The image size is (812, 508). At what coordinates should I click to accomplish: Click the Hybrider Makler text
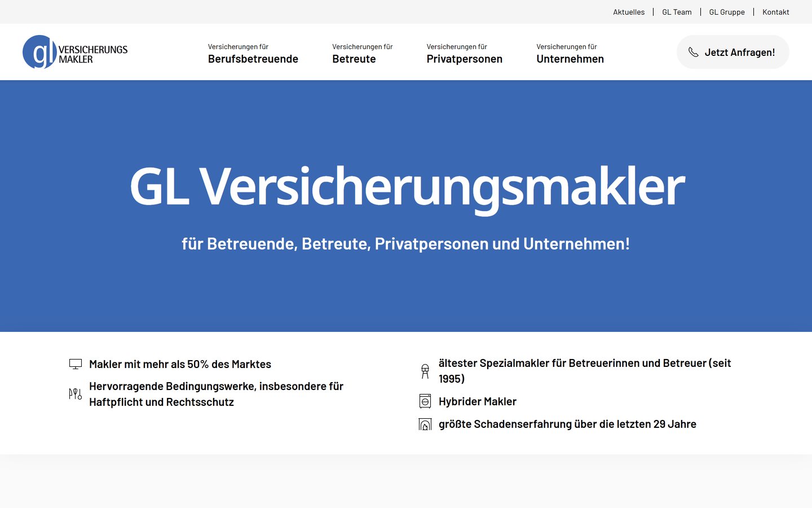(x=478, y=401)
